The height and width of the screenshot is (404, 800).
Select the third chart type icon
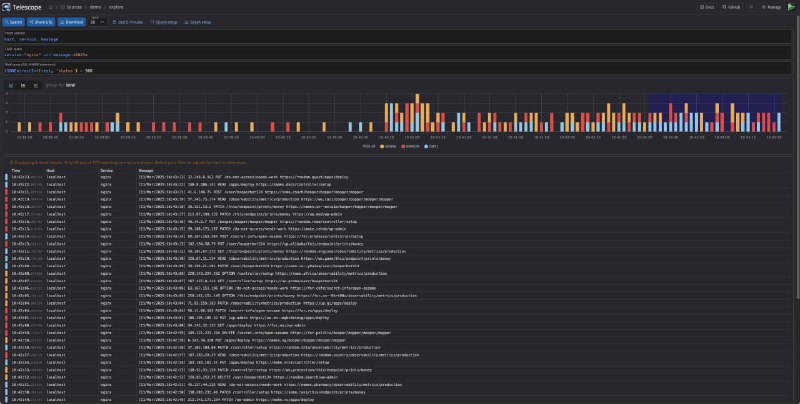tap(34, 86)
